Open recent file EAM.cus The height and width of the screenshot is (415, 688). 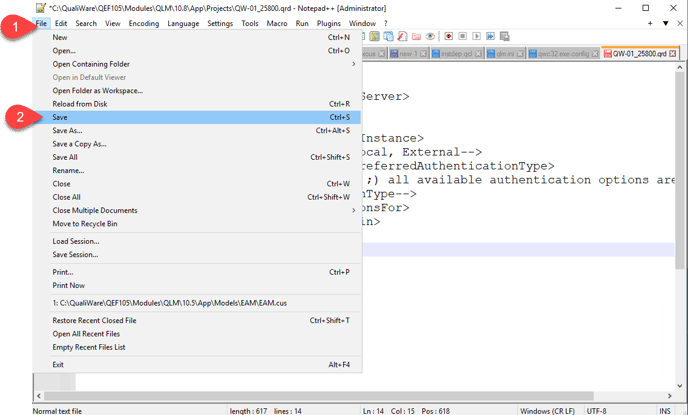pyautogui.click(x=197, y=303)
